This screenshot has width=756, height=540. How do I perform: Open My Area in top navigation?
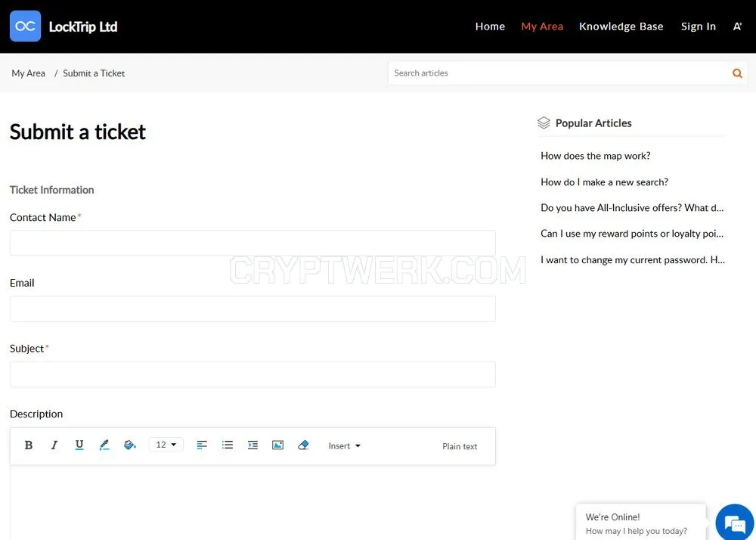542,26
